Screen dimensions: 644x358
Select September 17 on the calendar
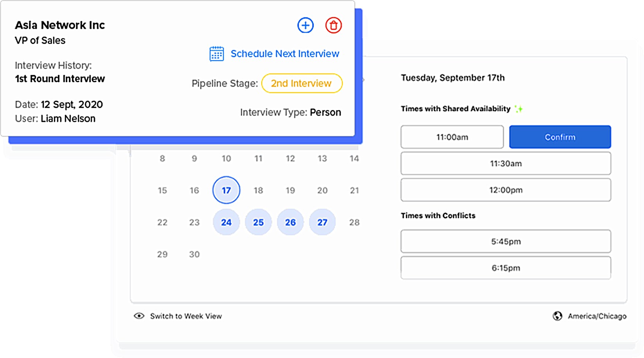click(226, 190)
